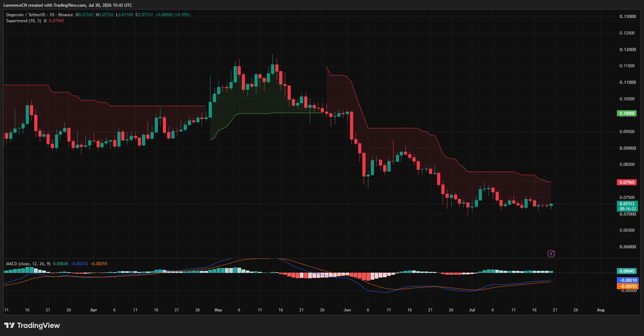Click the 0.06000 price axis label
Screen dimensions: 644x336
click(628, 247)
